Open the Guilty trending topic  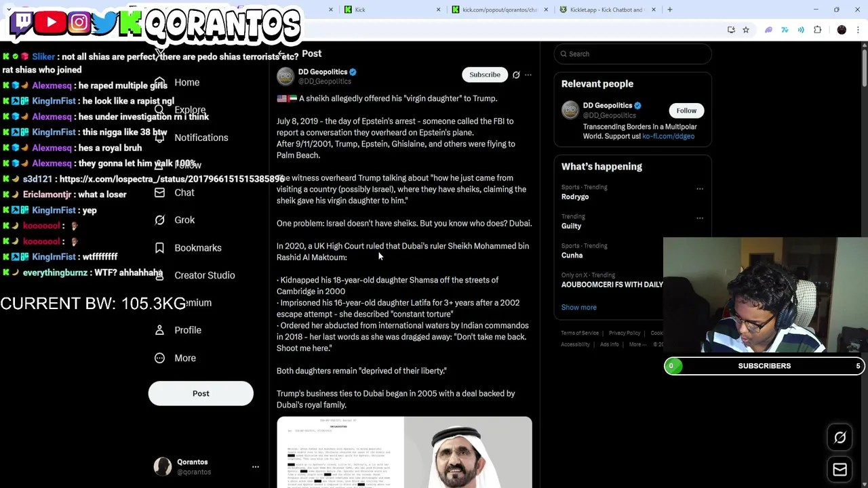[571, 226]
